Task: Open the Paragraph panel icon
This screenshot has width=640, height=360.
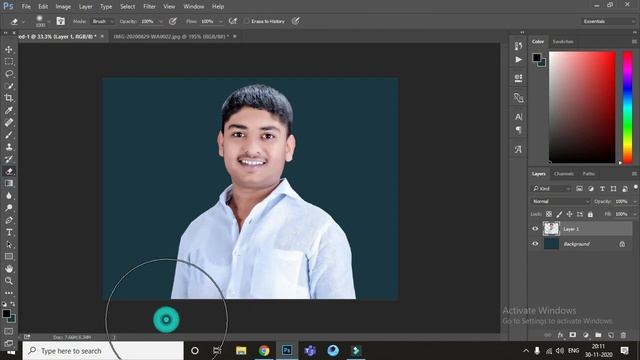Action: 518,130
